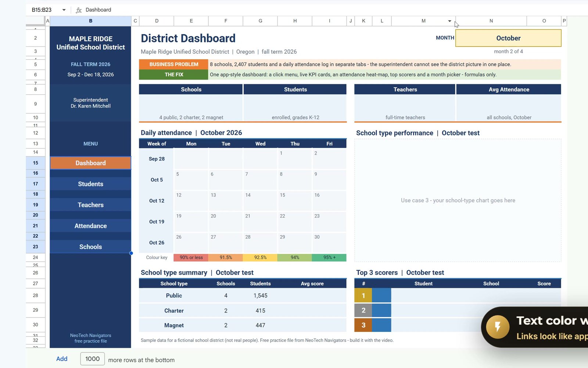
Task: Open Students in the sidebar menu
Action: (90, 184)
